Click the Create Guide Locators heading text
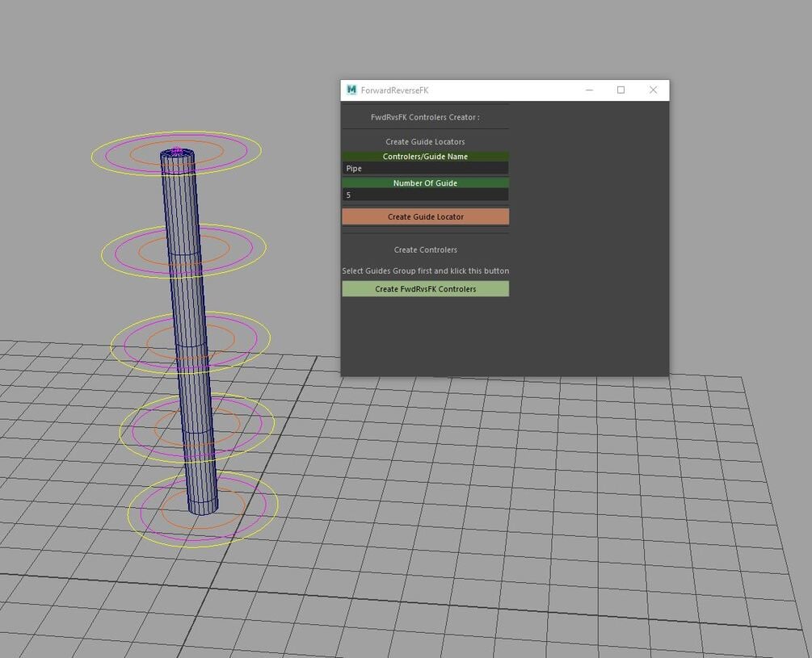Screen dimensions: 812x658 coord(425,142)
